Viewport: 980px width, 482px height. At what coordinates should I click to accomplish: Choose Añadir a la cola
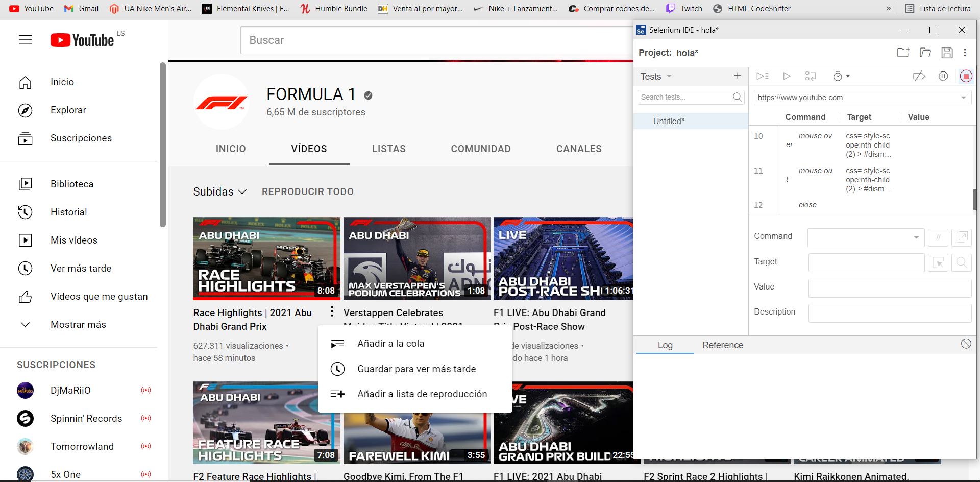click(x=415, y=344)
